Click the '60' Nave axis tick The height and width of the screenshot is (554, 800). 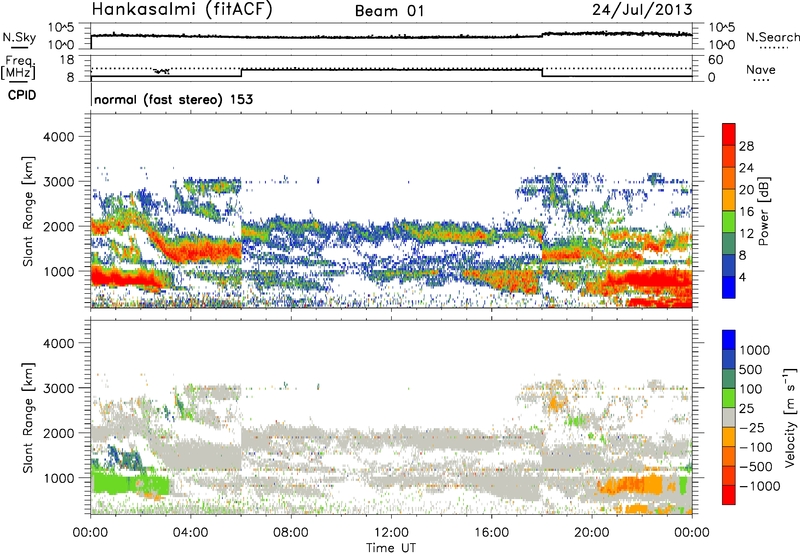[x=715, y=60]
